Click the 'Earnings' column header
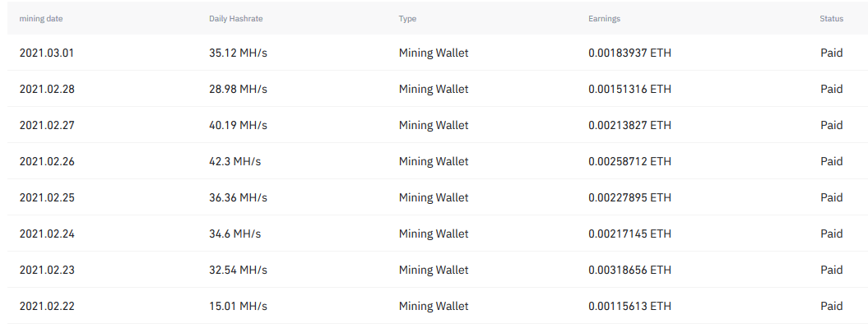This screenshot has width=868, height=333. [x=604, y=19]
